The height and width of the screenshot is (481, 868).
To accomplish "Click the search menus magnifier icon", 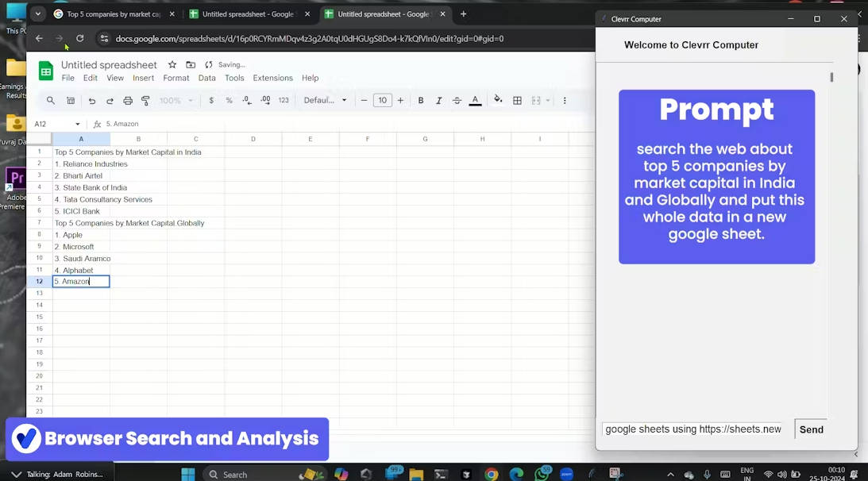I will tap(51, 101).
